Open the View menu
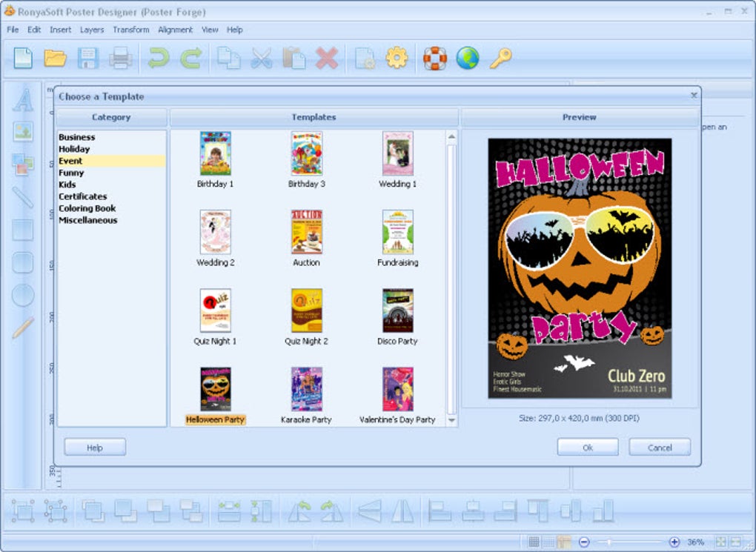Screen dimensions: 756x552 [x=210, y=30]
